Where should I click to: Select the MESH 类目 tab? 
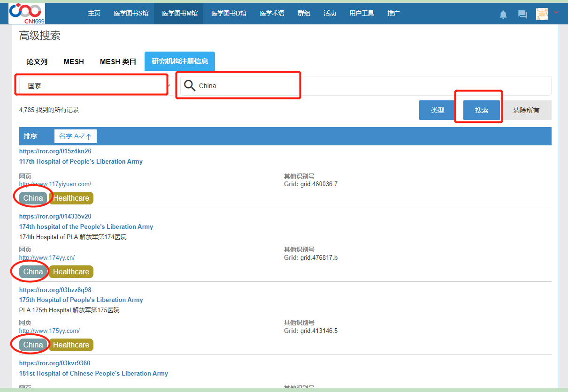118,62
